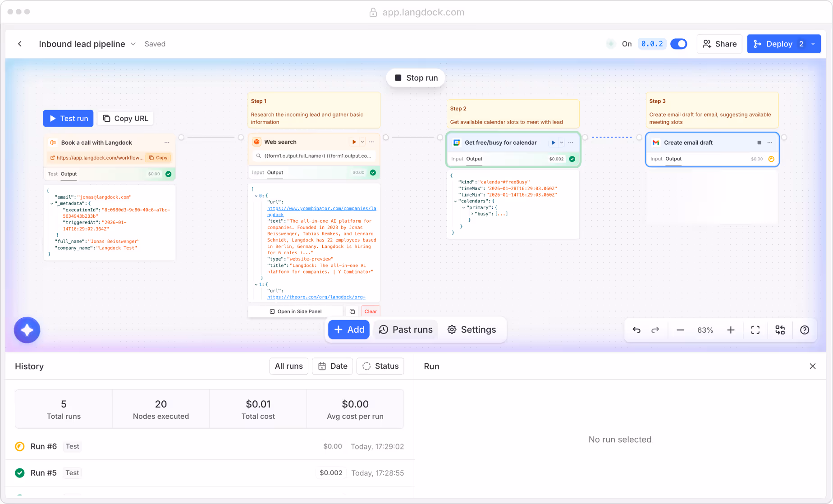Switch trigger node to Test tab
The width and height of the screenshot is (833, 504).
pyautogui.click(x=53, y=174)
